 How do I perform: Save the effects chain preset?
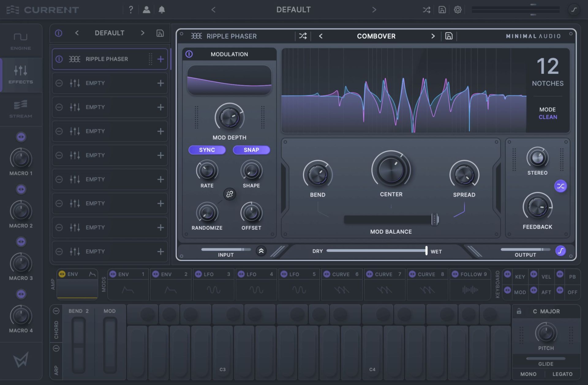point(160,33)
